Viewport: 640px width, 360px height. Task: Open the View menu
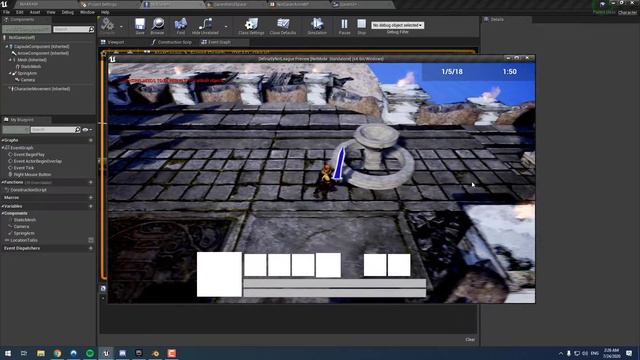click(51, 12)
